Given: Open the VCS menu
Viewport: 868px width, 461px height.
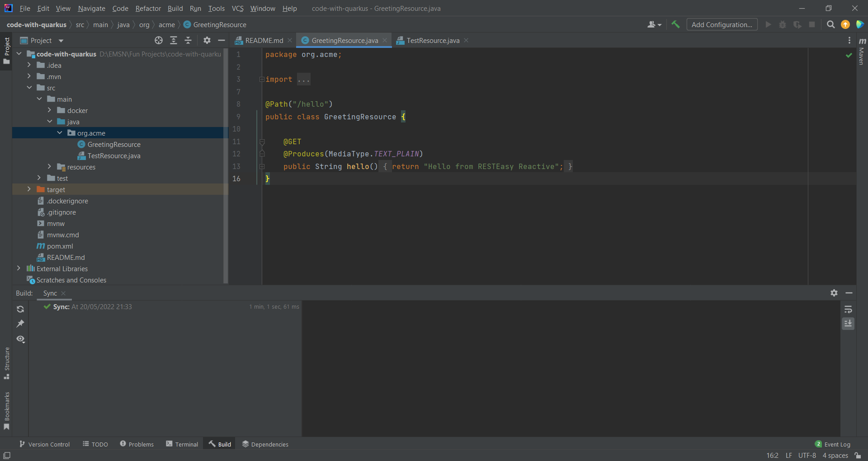Looking at the screenshot, I should (237, 8).
